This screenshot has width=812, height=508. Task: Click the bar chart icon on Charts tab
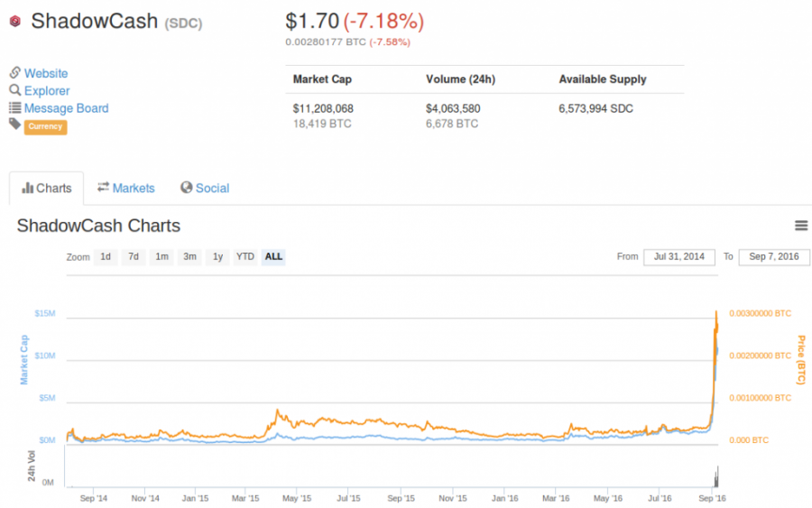[x=27, y=188]
